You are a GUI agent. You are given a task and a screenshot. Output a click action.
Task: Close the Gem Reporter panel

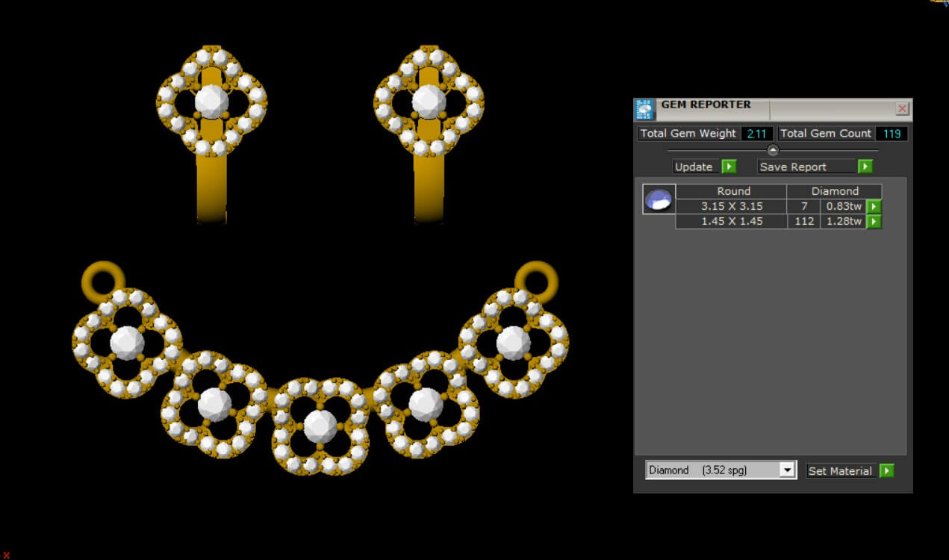tap(902, 109)
